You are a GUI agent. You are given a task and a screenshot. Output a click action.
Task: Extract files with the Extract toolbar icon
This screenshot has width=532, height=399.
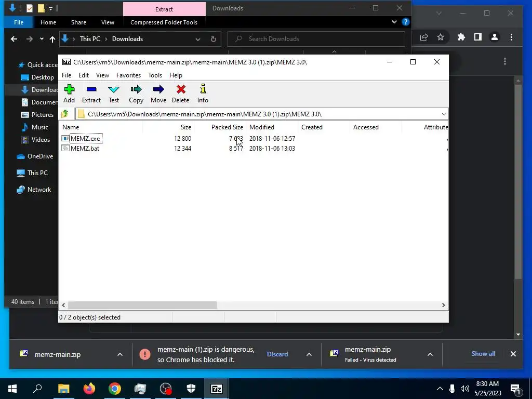(91, 94)
